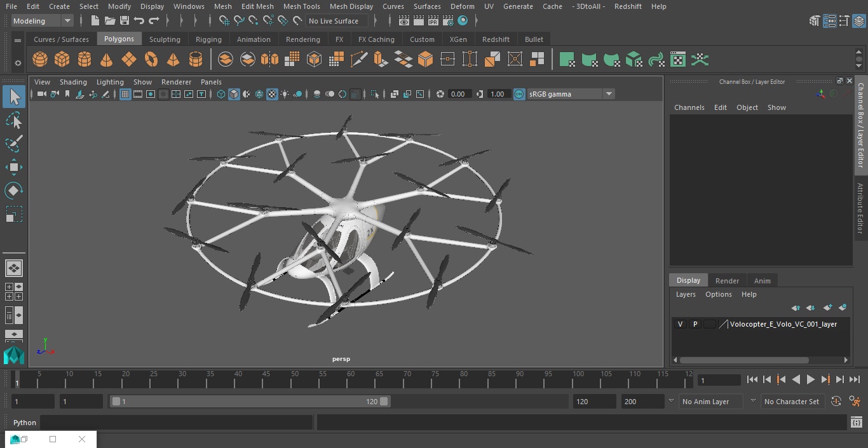Open the Attribute Editor side tab
Viewport: 868px width, 448px height.
point(860,208)
